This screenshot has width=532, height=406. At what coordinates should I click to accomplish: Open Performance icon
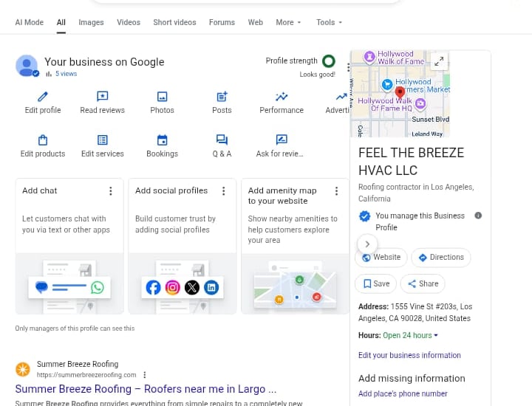282,97
